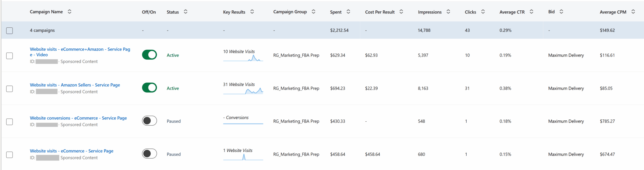644x170 pixels.
Task: Sort by Campaign Group arrows
Action: pyautogui.click(x=314, y=12)
